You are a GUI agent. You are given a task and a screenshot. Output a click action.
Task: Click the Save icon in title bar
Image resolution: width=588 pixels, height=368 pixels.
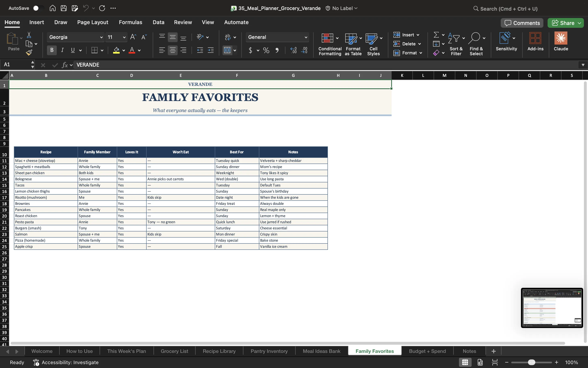(64, 8)
